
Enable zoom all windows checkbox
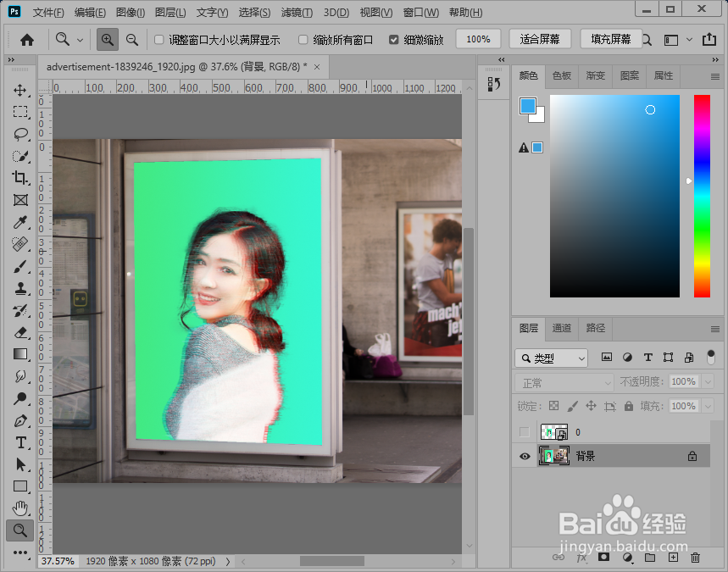tap(303, 40)
